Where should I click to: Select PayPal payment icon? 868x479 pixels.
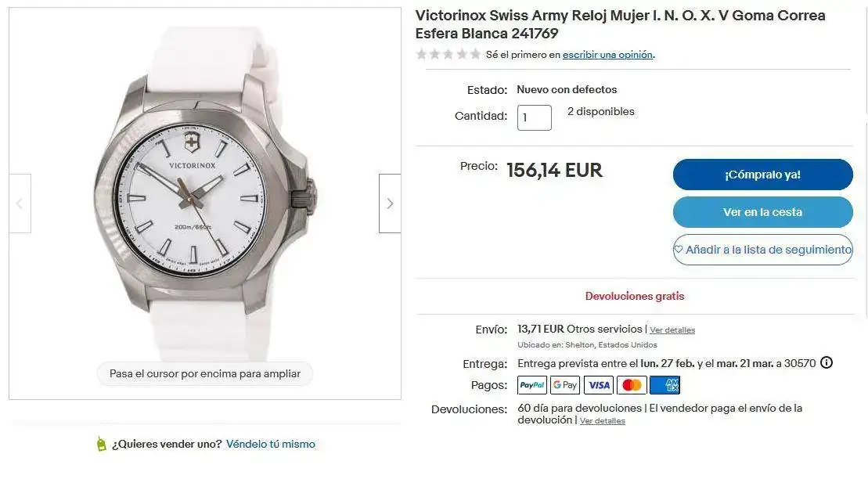coord(532,385)
